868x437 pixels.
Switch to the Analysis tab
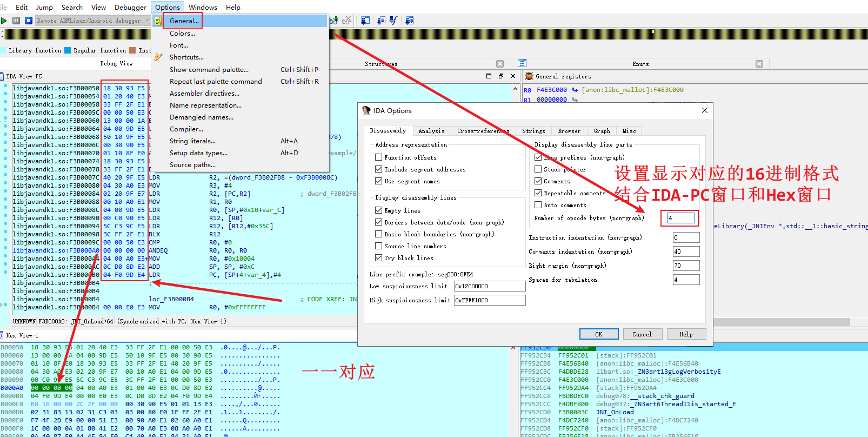point(431,131)
